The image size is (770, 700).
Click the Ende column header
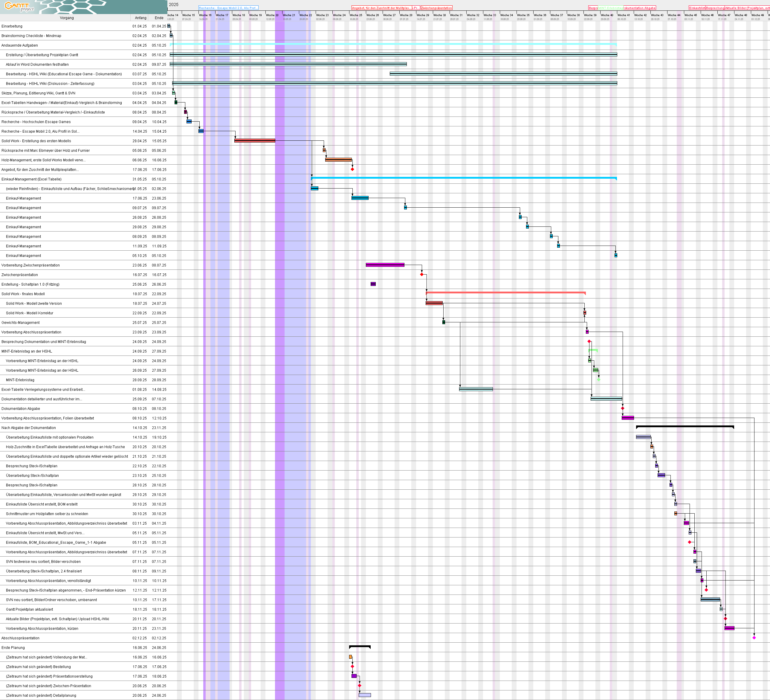(x=159, y=18)
